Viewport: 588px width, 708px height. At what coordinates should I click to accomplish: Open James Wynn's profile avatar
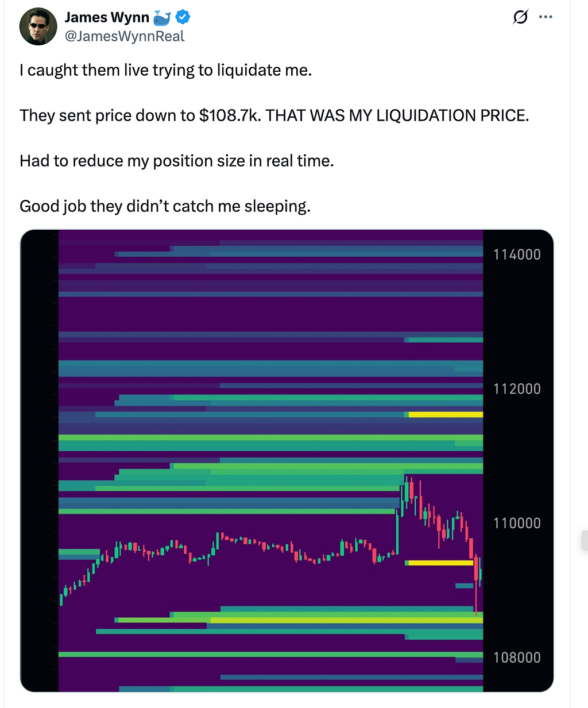(x=38, y=26)
